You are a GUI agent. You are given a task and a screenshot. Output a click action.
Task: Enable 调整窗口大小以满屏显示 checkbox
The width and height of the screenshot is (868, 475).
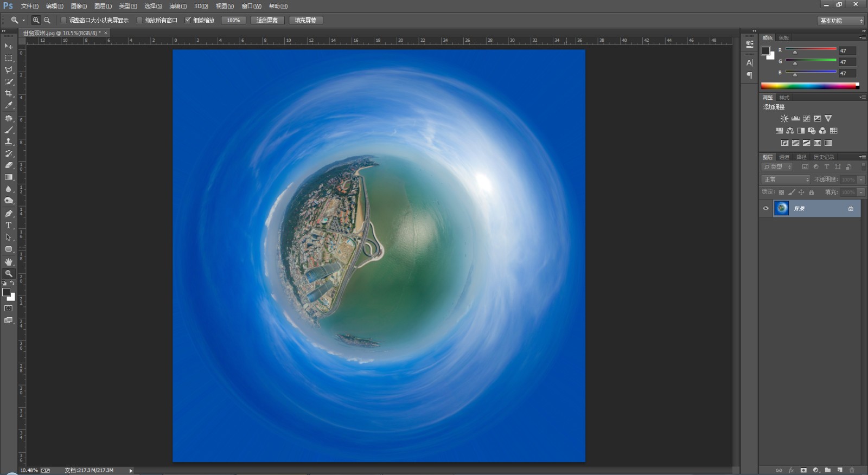coord(63,20)
